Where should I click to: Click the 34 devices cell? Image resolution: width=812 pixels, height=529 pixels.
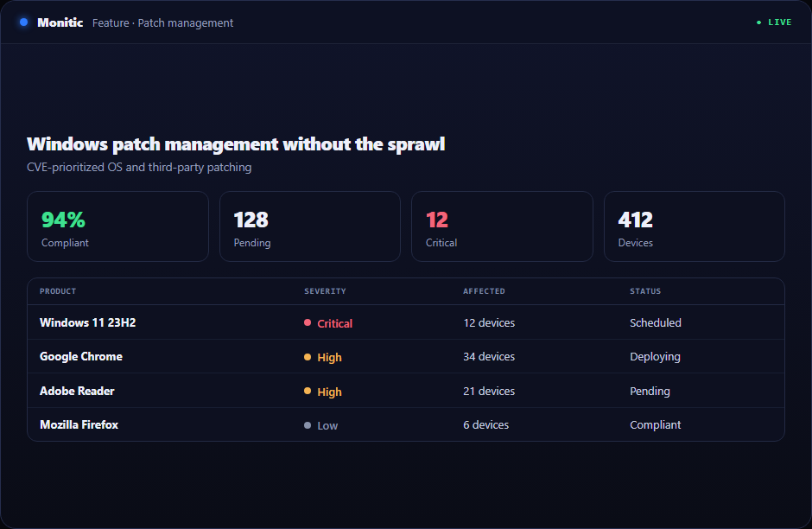coord(489,356)
